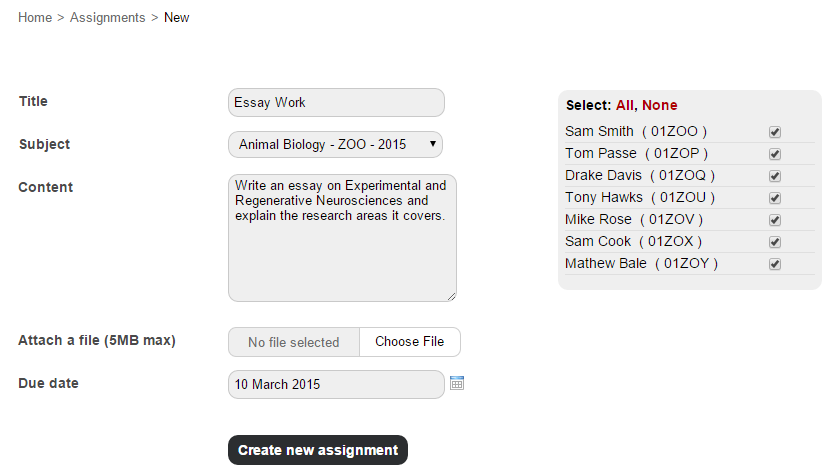Click the No file selected field

tap(294, 342)
